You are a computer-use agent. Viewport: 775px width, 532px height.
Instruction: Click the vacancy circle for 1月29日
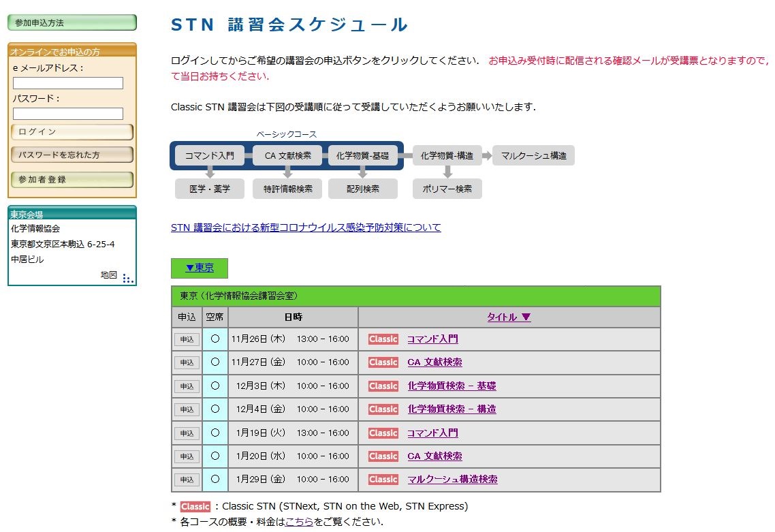tap(215, 479)
